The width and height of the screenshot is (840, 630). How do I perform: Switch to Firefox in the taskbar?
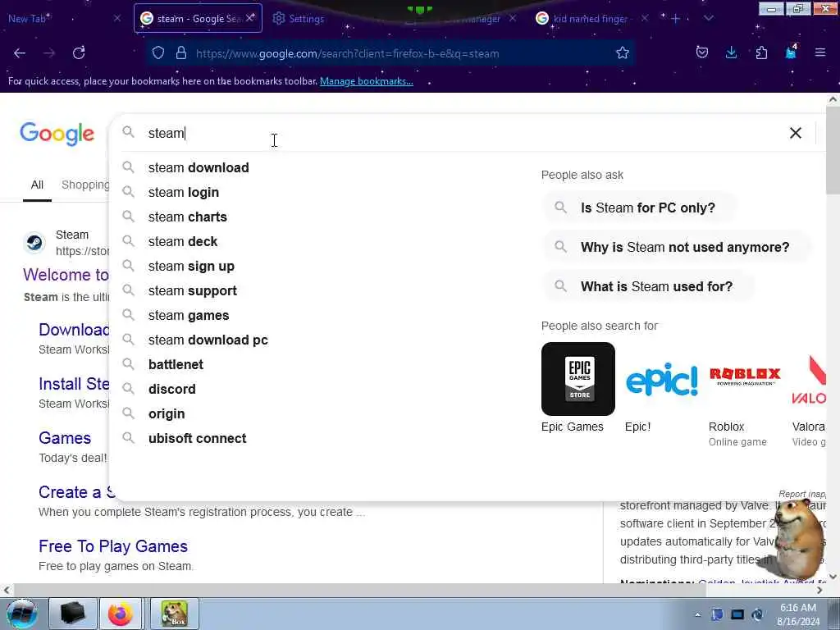(x=121, y=614)
